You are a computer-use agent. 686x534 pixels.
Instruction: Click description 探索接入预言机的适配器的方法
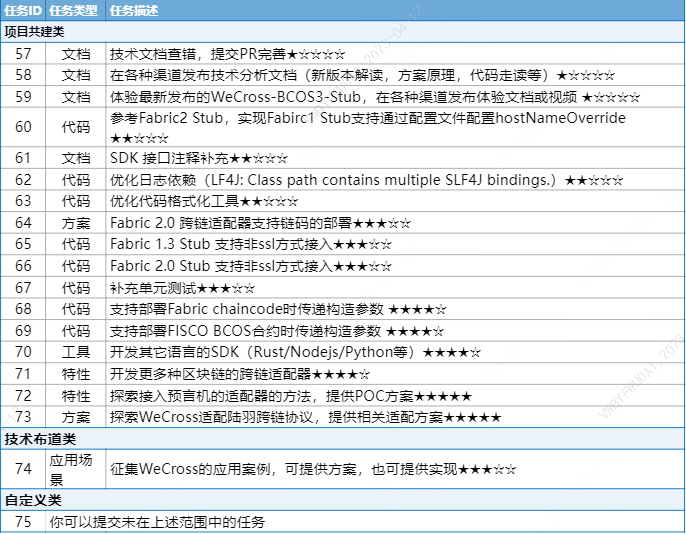(x=290, y=396)
